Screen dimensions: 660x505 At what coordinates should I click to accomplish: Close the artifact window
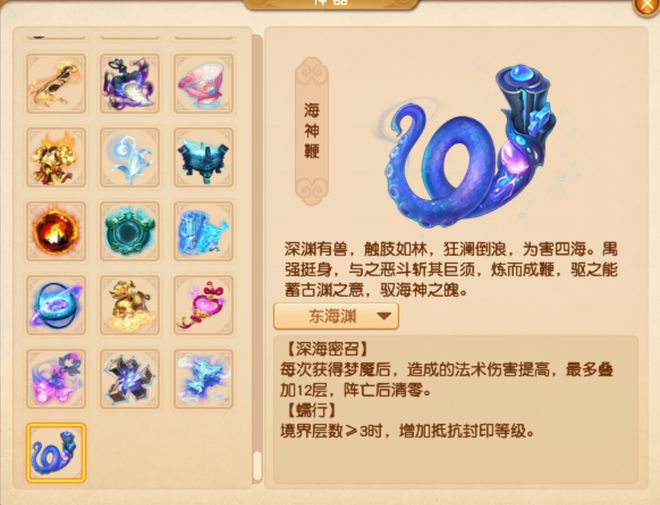coord(647,6)
